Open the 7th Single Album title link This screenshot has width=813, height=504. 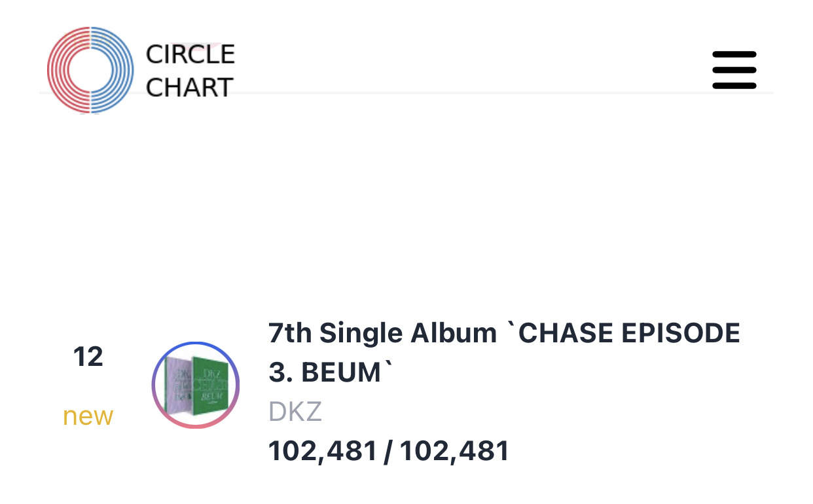tap(504, 353)
